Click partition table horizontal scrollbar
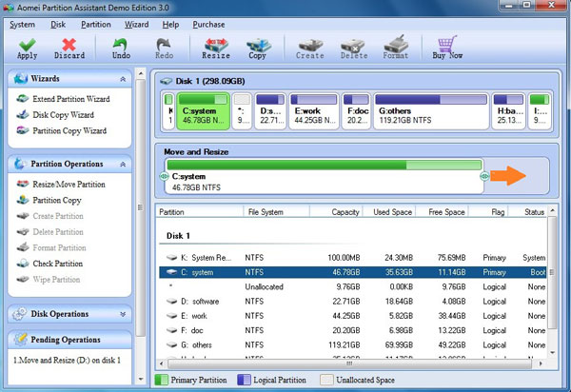 [x=349, y=363]
